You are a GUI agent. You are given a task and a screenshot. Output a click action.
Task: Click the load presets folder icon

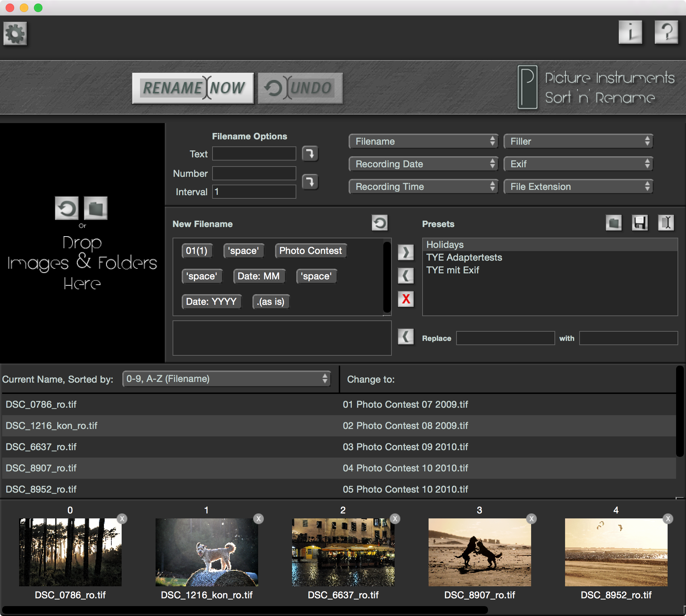pyautogui.click(x=614, y=223)
